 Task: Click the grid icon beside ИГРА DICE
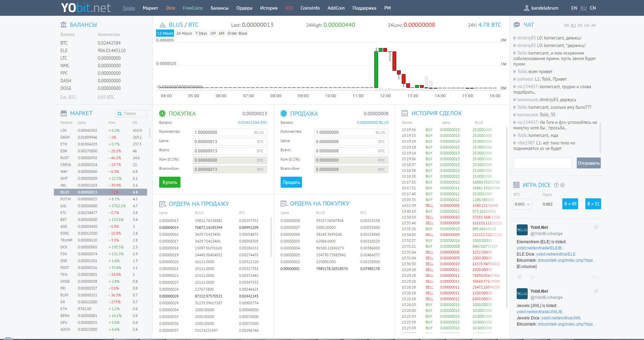(516, 185)
